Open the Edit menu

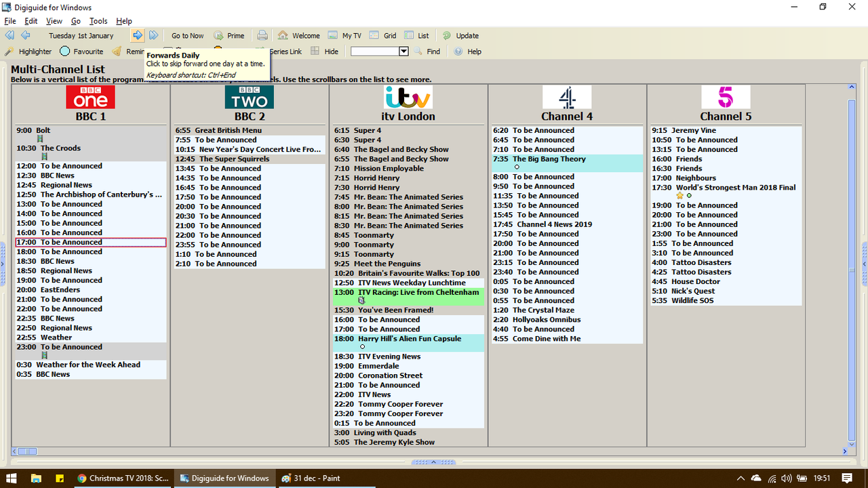point(31,21)
